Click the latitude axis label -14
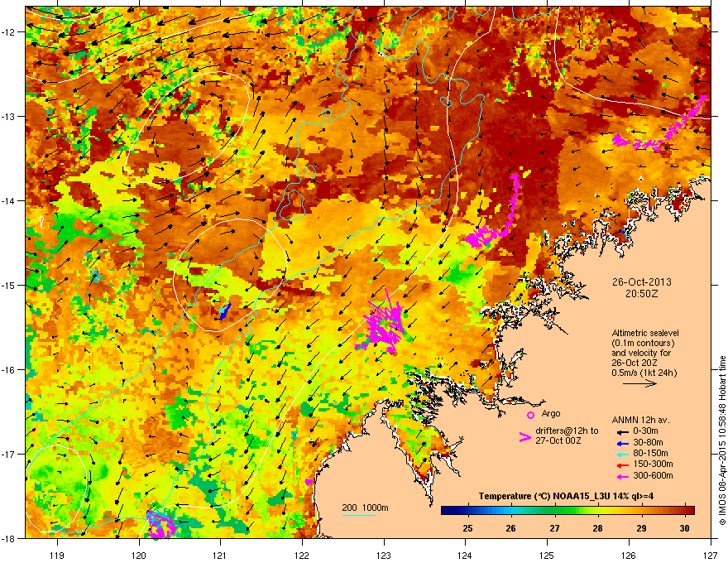This screenshot has width=728, height=563. 8,201
